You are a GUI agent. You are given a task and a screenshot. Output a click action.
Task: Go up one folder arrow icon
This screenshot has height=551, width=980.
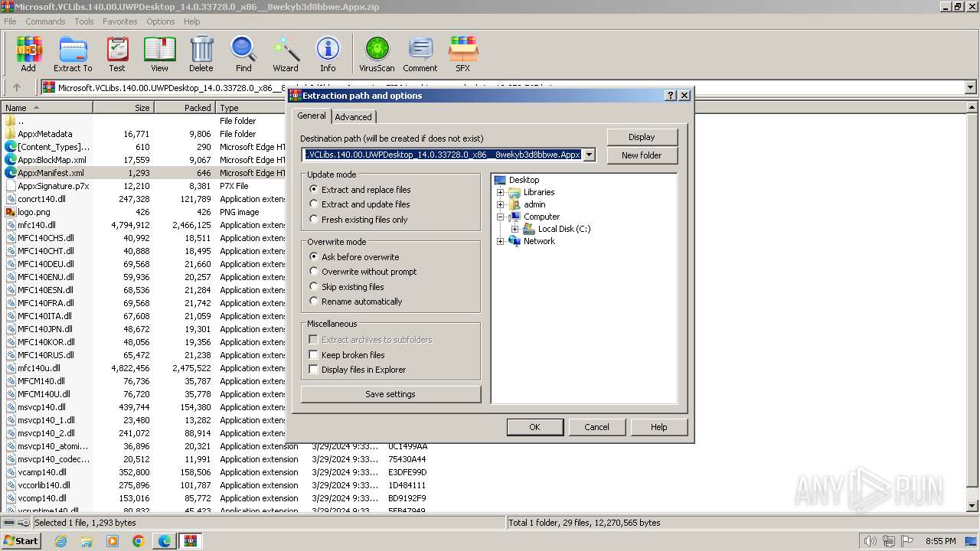click(17, 87)
